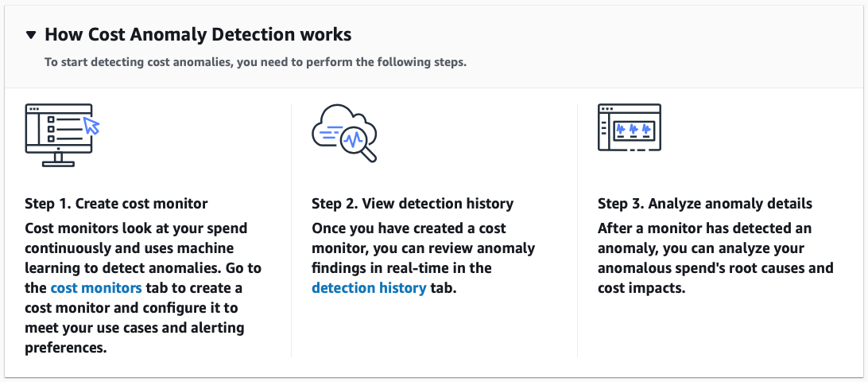
Task: Click the blue waveform spikes in analyze icon
Action: click(633, 128)
